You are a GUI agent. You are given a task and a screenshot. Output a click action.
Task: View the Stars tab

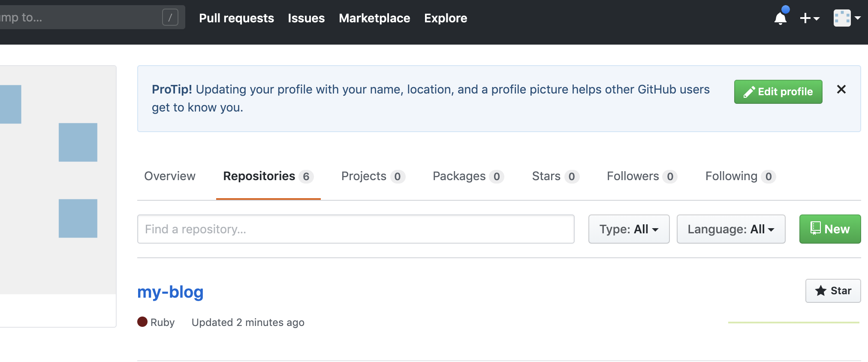(x=556, y=176)
